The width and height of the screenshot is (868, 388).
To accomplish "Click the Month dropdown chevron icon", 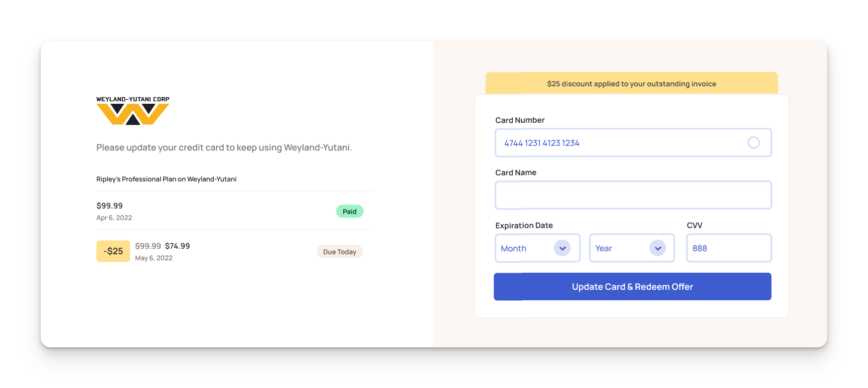I will (562, 248).
